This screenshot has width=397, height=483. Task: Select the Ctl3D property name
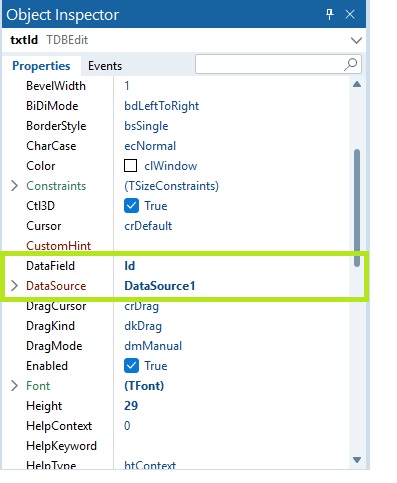coord(40,206)
